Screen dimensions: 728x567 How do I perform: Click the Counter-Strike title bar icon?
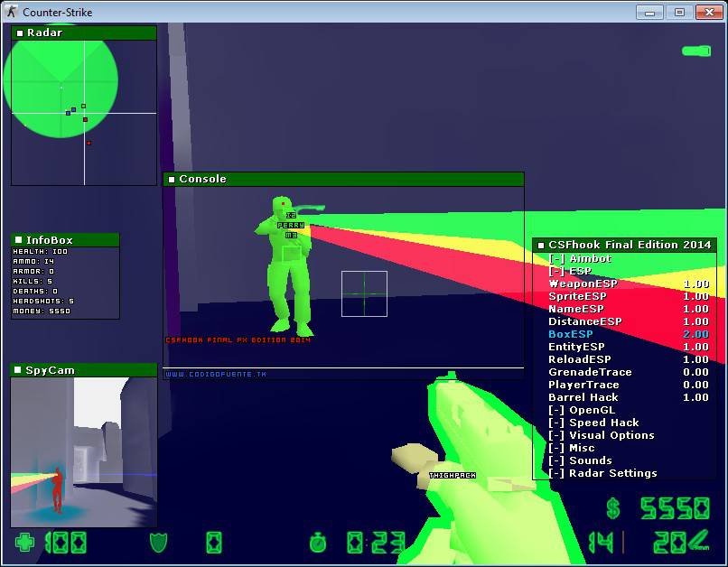(x=12, y=13)
